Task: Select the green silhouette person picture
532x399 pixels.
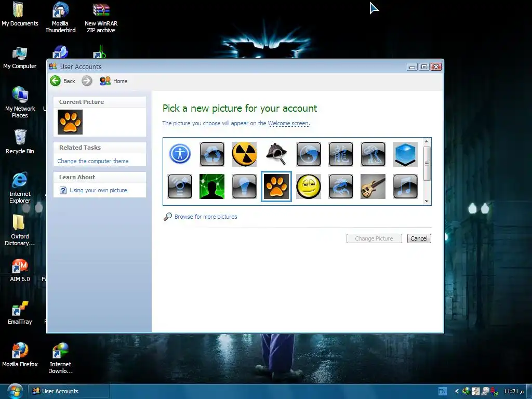Action: [212, 187]
